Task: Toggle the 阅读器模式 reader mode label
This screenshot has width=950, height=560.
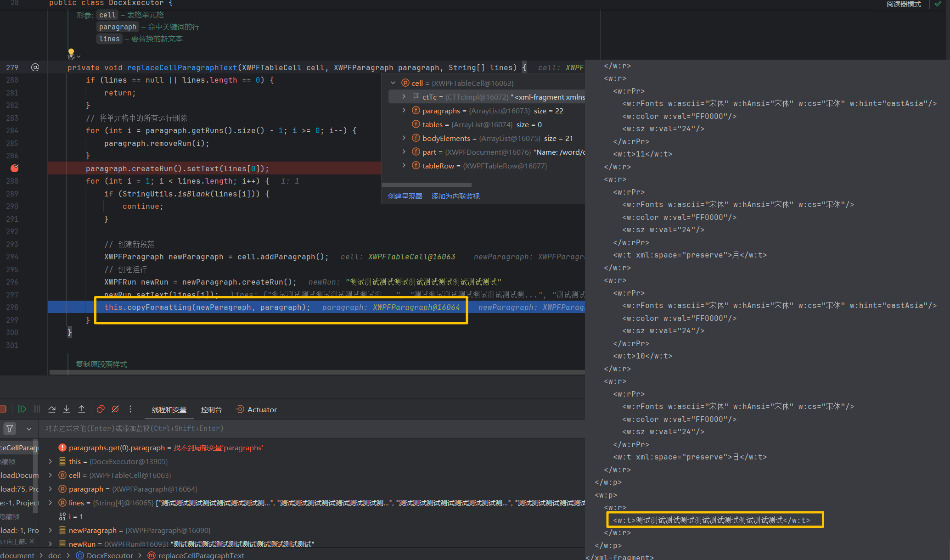Action: tap(903, 4)
